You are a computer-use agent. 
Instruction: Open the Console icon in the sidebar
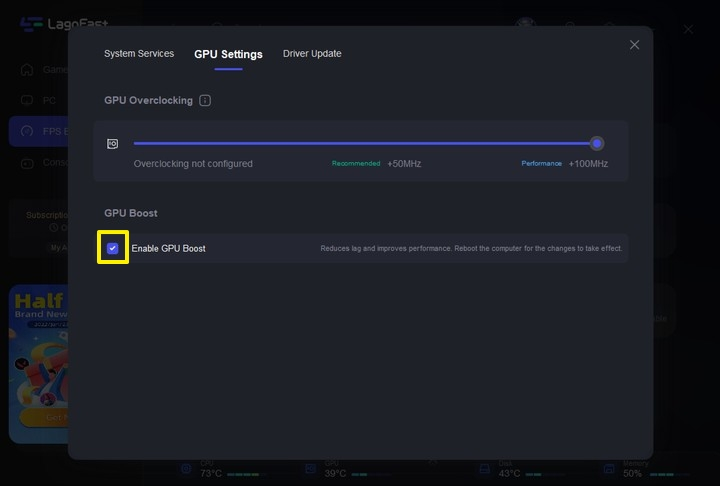(x=27, y=163)
